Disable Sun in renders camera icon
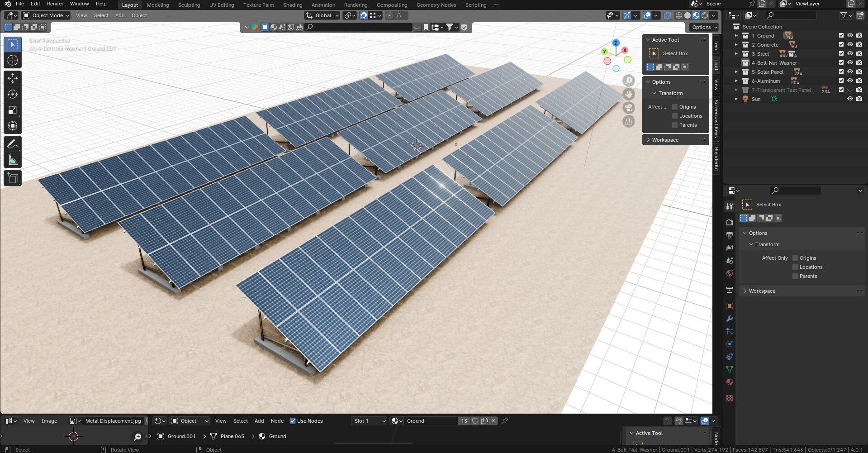The height and width of the screenshot is (453, 868). pyautogui.click(x=859, y=99)
